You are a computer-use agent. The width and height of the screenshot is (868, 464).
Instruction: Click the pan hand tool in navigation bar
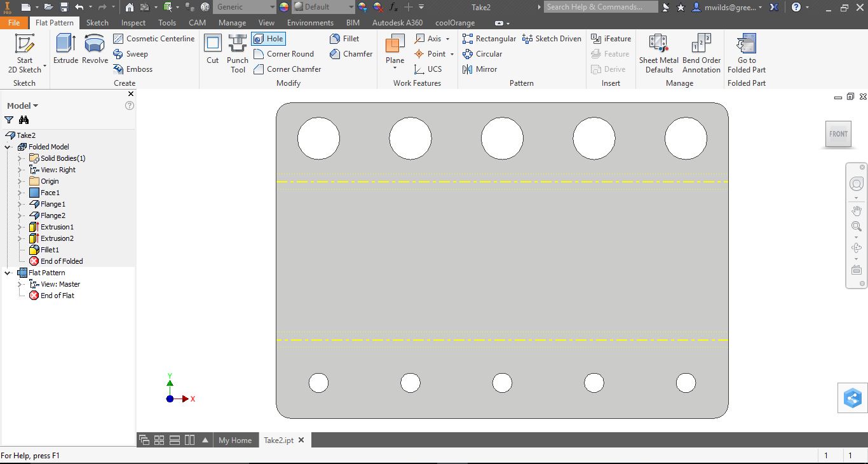pos(857,210)
